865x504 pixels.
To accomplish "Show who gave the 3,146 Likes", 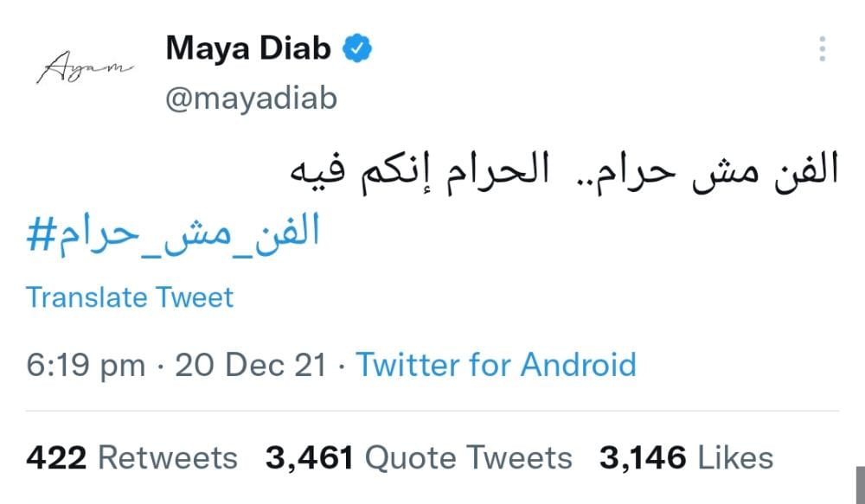I will tap(686, 457).
